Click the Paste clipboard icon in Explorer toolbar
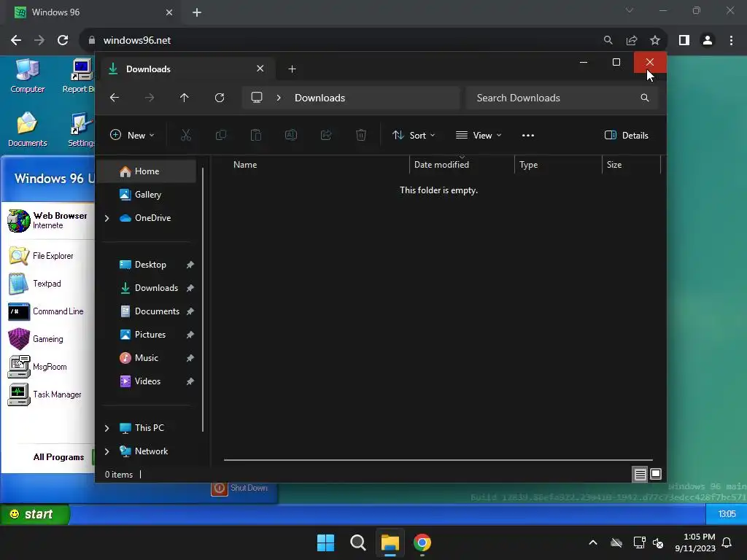 (256, 135)
